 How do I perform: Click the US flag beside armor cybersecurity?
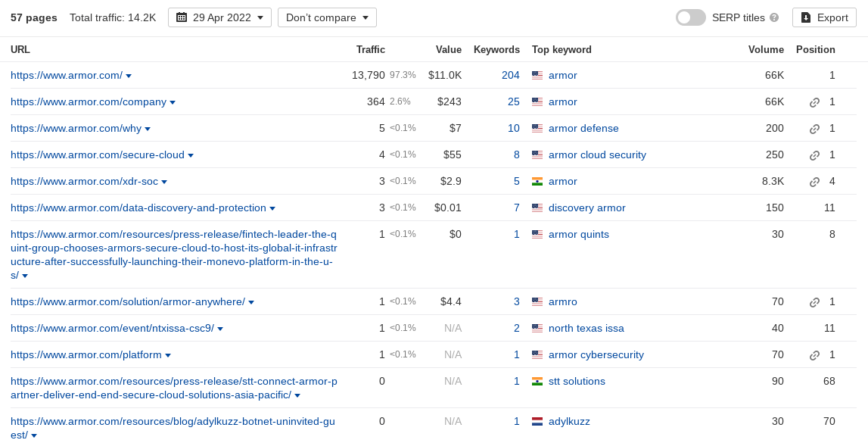pyautogui.click(x=537, y=355)
